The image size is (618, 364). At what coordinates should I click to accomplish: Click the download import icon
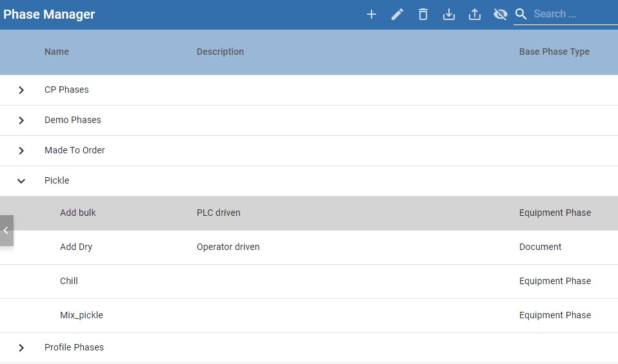pyautogui.click(x=449, y=14)
